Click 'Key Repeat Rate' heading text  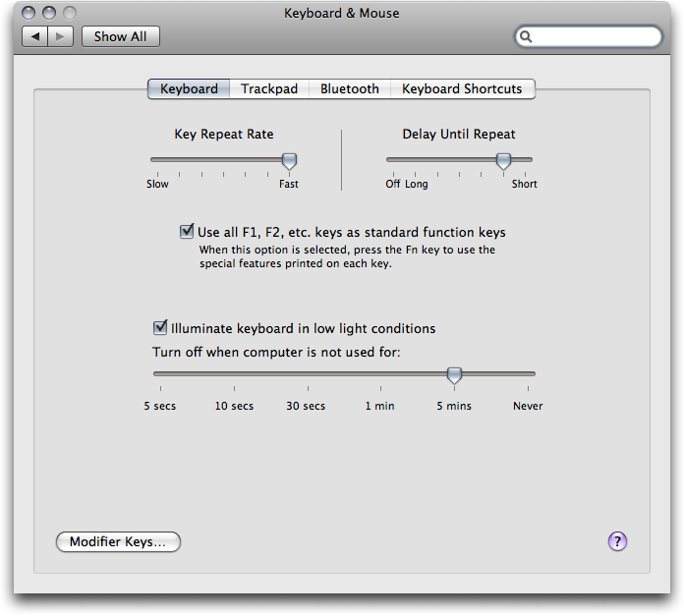point(224,135)
